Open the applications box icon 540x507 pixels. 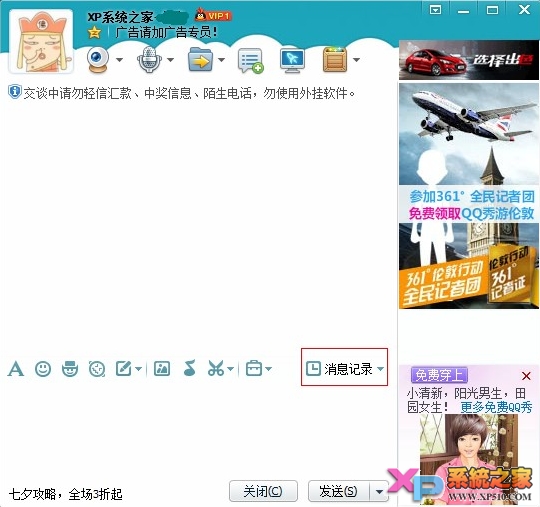pyautogui.click(x=335, y=60)
